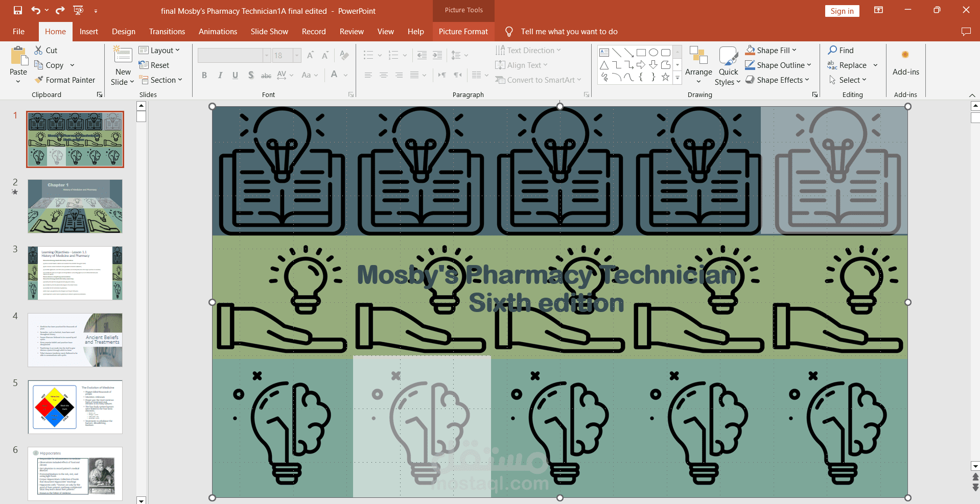The image size is (980, 504).
Task: Select the star shape in shapes gallery
Action: click(x=665, y=77)
